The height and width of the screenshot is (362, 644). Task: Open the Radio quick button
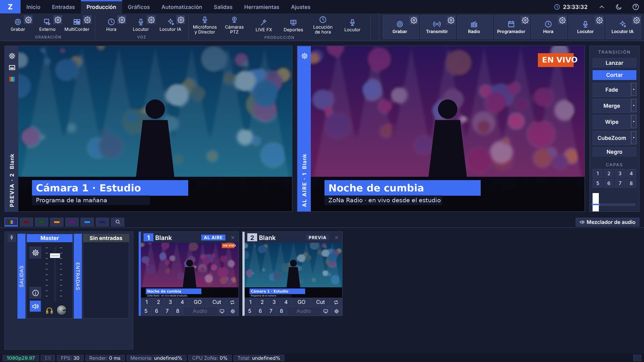pyautogui.click(x=474, y=27)
